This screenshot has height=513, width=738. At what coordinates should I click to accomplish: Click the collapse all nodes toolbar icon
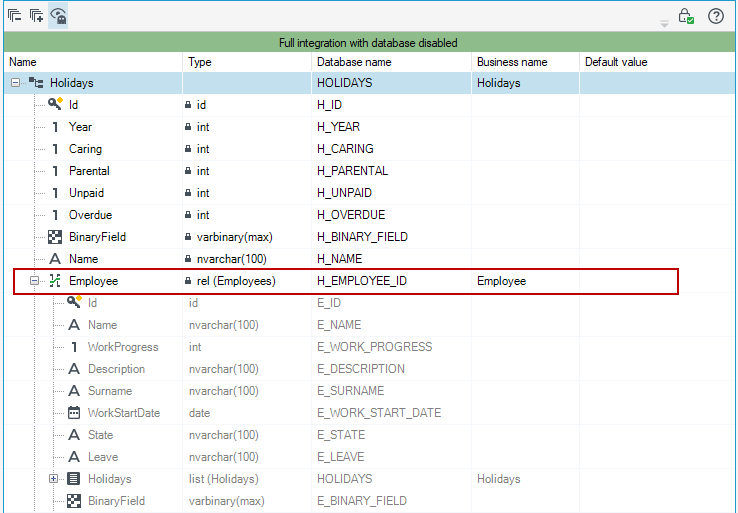[15, 16]
